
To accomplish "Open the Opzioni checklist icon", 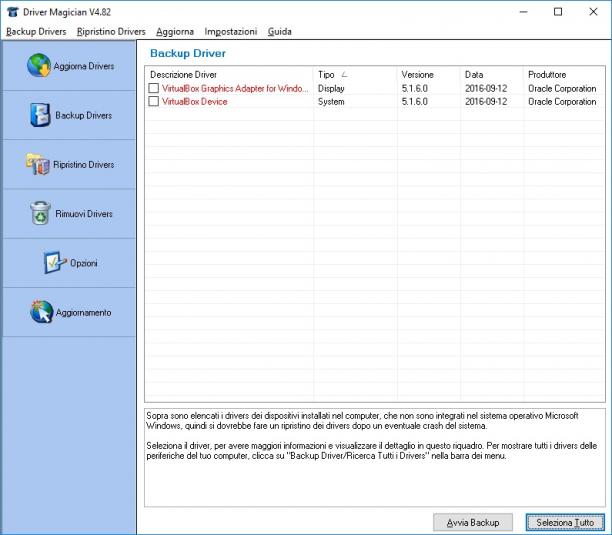I will pyautogui.click(x=55, y=262).
